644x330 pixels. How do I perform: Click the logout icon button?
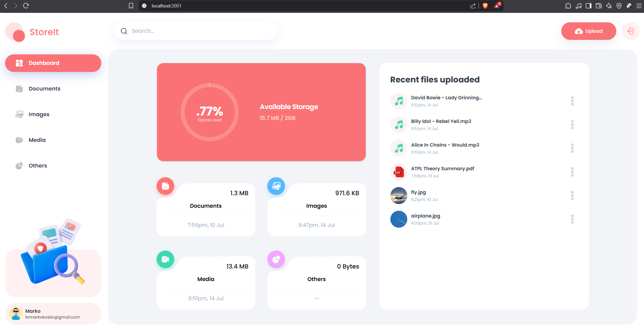tap(630, 31)
